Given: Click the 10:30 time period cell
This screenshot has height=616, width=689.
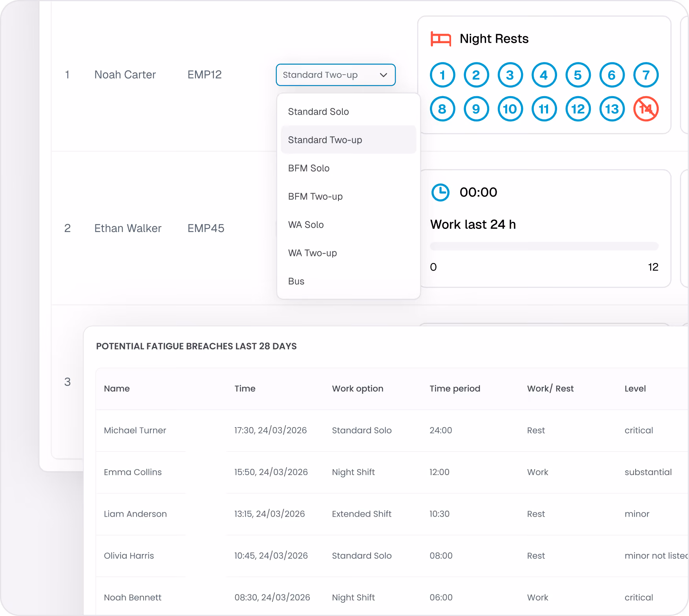Looking at the screenshot, I should (439, 514).
